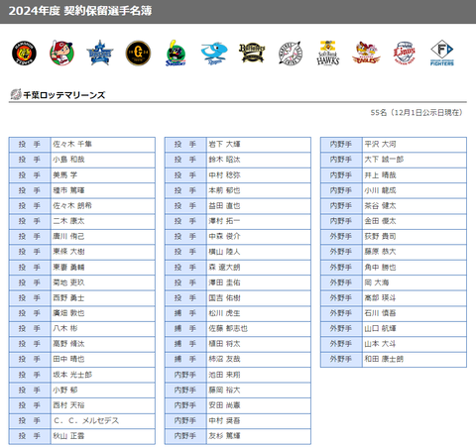Click the small Marines icon beside 千葉ロッテマリーンズ

click(16, 94)
